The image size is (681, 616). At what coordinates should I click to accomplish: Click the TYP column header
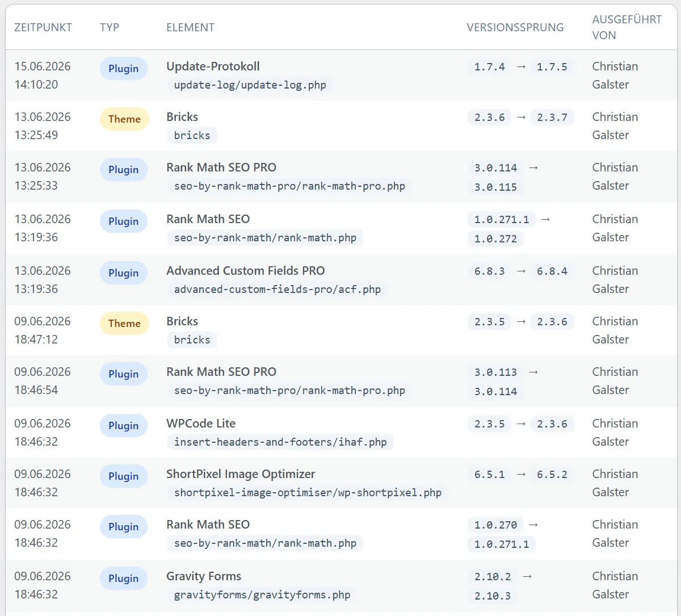(110, 27)
